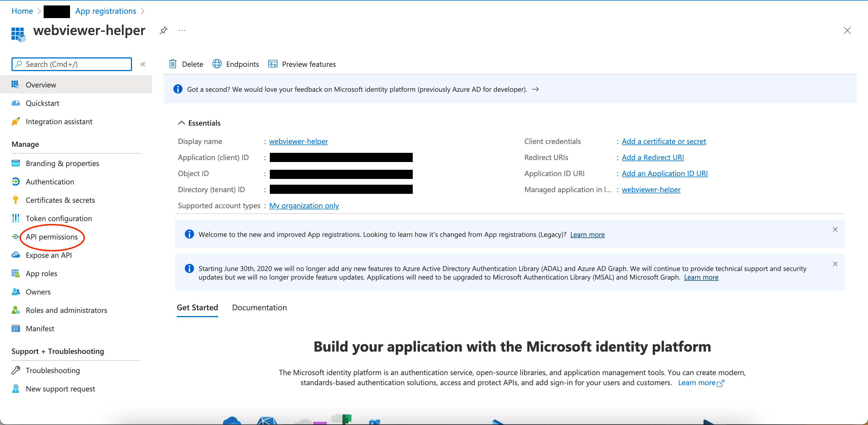The height and width of the screenshot is (425, 868).
Task: Open Certificates & secrets key icon
Action: pyautogui.click(x=15, y=200)
